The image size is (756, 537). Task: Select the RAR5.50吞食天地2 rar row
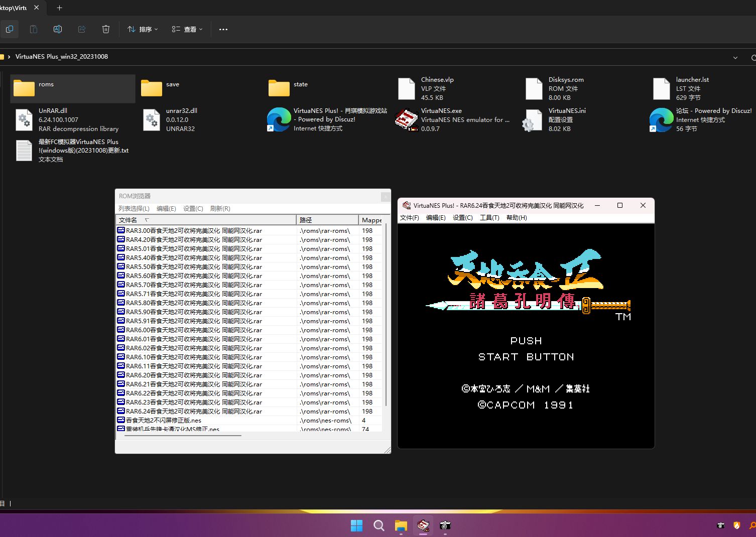pyautogui.click(x=249, y=267)
